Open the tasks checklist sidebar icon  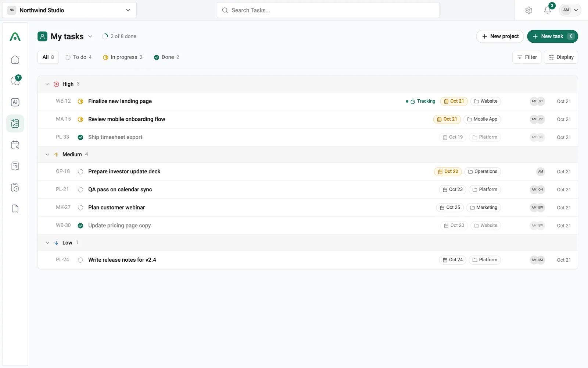click(x=15, y=123)
